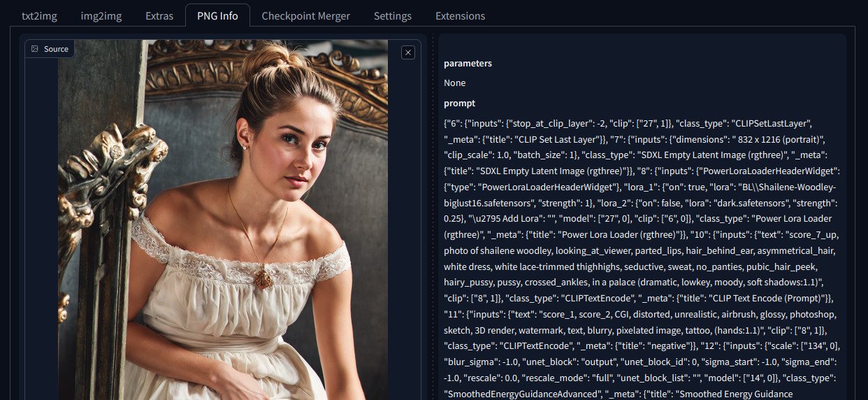This screenshot has width=868, height=400.
Task: Switch to the txt2img tab
Action: pos(39,15)
